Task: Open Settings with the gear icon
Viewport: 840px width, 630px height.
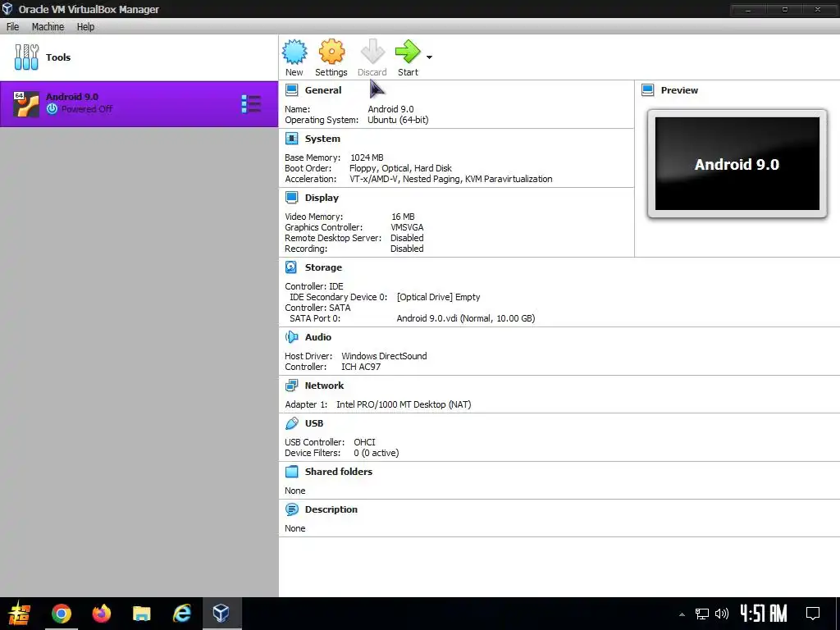Action: 331,52
